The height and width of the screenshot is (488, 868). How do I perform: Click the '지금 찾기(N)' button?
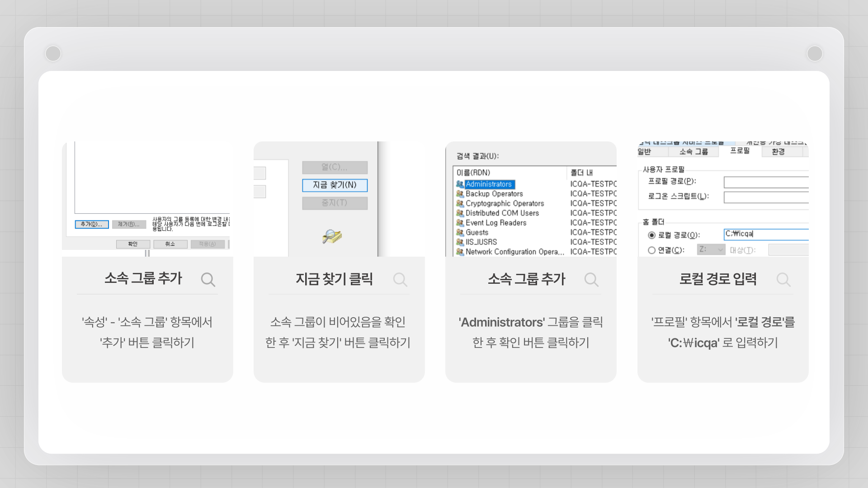(x=335, y=185)
